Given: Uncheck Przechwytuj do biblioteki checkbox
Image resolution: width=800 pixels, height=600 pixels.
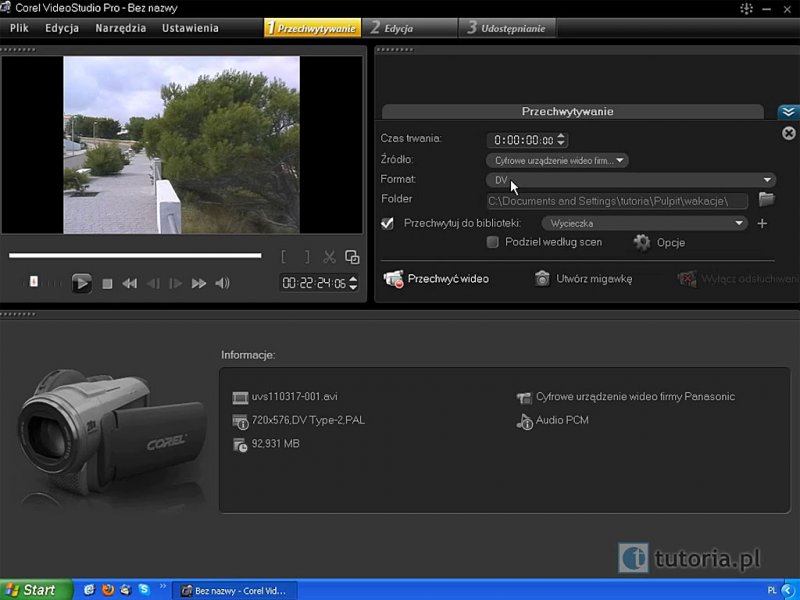Looking at the screenshot, I should tap(388, 224).
